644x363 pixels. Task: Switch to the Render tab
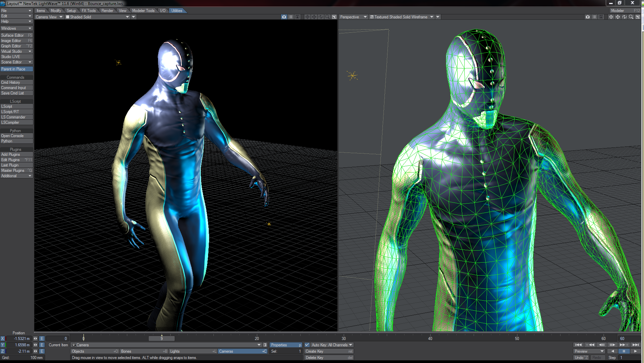107,11
